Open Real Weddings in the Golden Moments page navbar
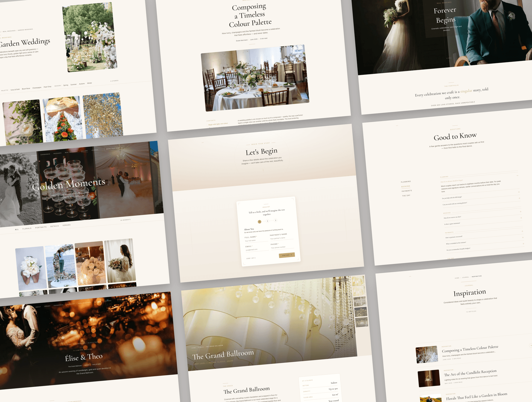Image resolution: width=532 pixels, height=402 pixels. click(x=71, y=152)
